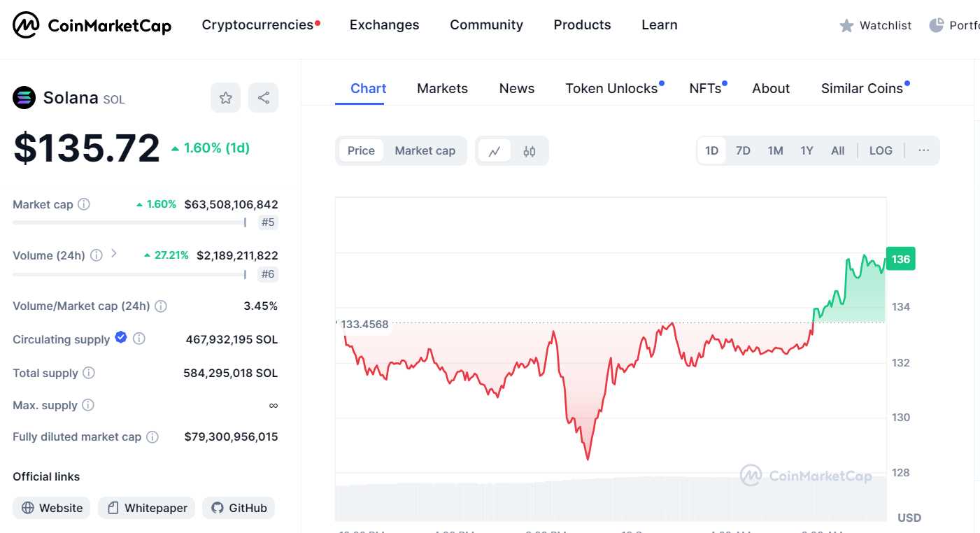Screen dimensions: 980x533
Task: Click the CoinMarketCap logo
Action: (92, 26)
